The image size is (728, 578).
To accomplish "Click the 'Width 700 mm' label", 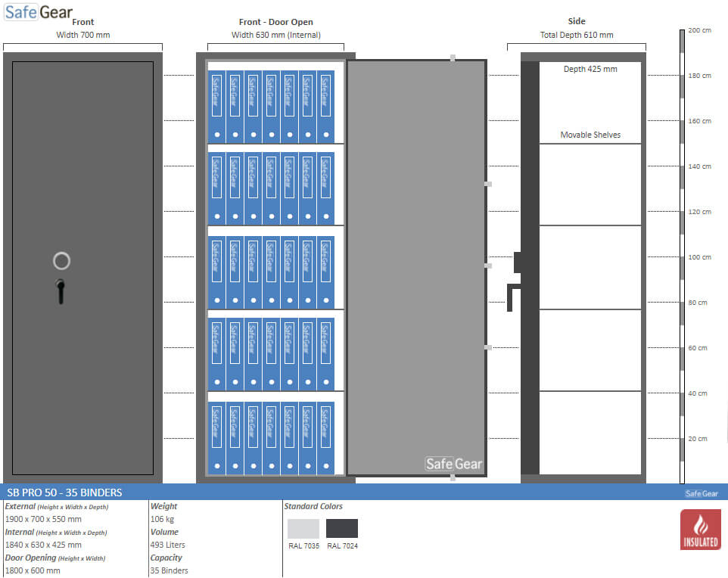I will pyautogui.click(x=83, y=35).
